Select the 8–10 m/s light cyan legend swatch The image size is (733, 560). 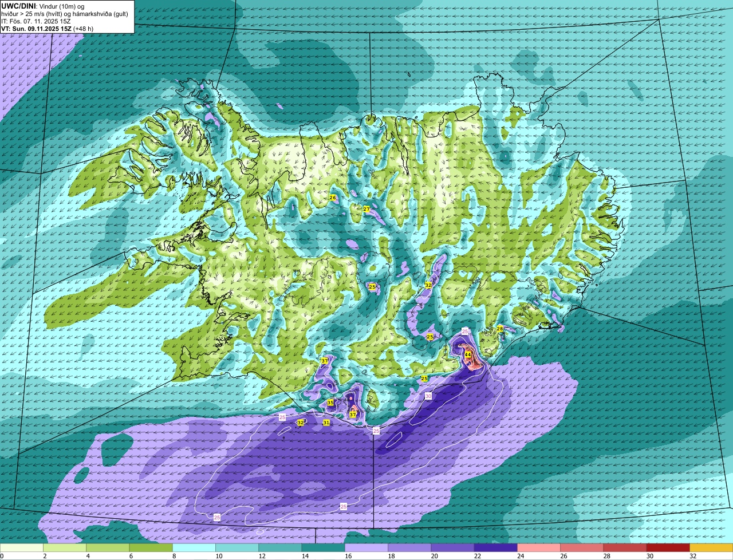tap(194, 548)
